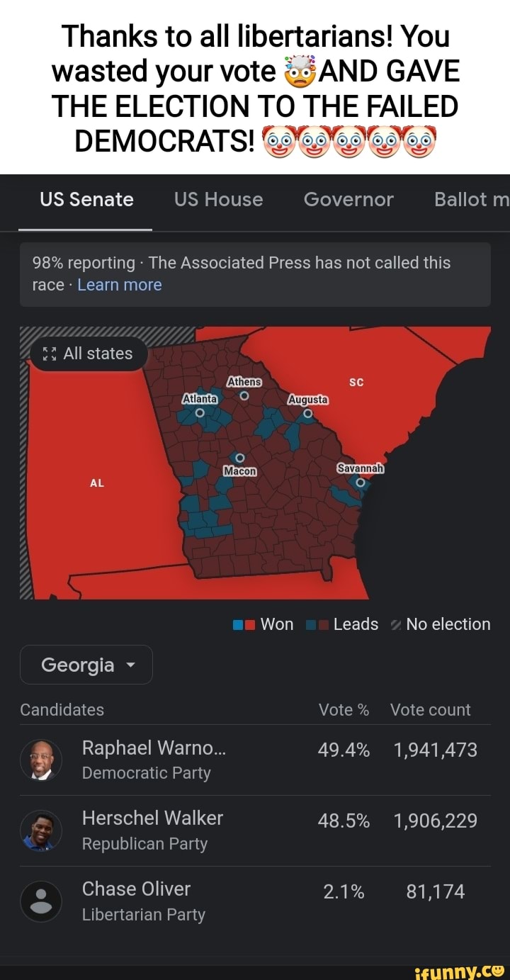Click the Macon city marker

point(240,456)
